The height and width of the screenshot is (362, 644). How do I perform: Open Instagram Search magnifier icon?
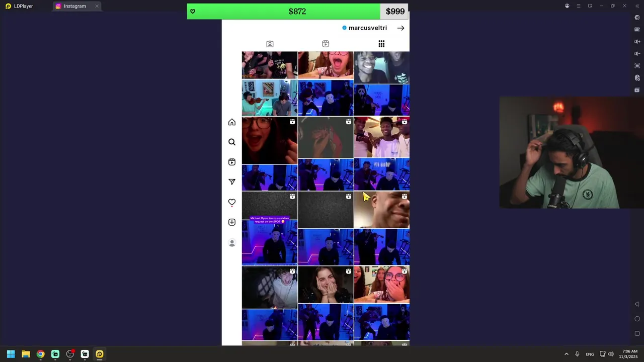pyautogui.click(x=232, y=142)
